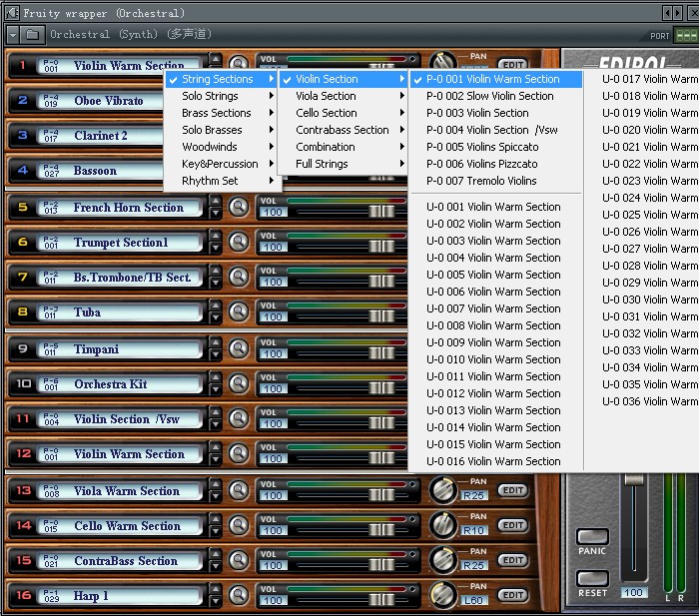The height and width of the screenshot is (616, 699).
Task: Click the pan knob on Harp 1 channel
Action: point(442,596)
